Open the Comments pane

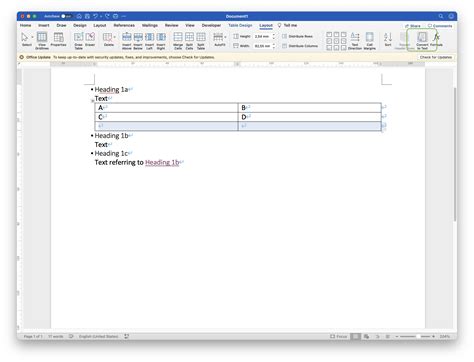coord(440,26)
